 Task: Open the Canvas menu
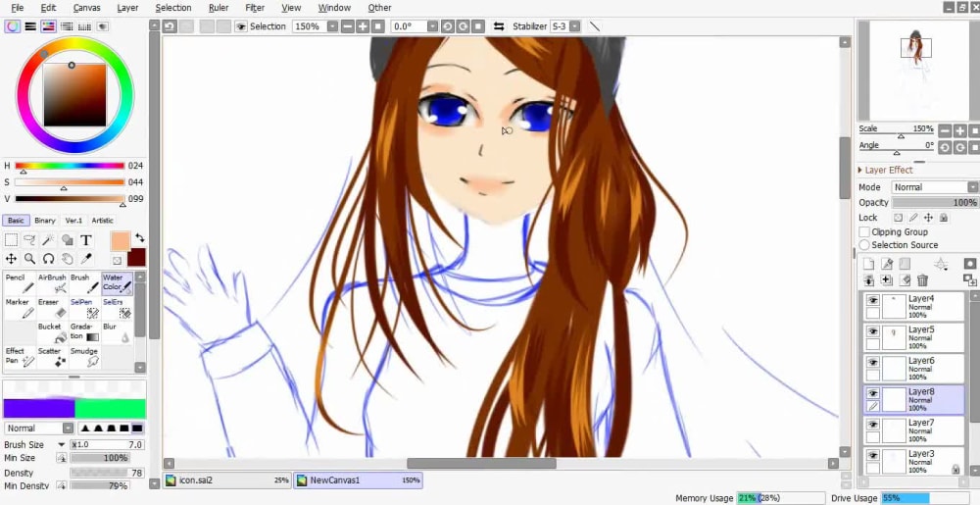[x=86, y=8]
